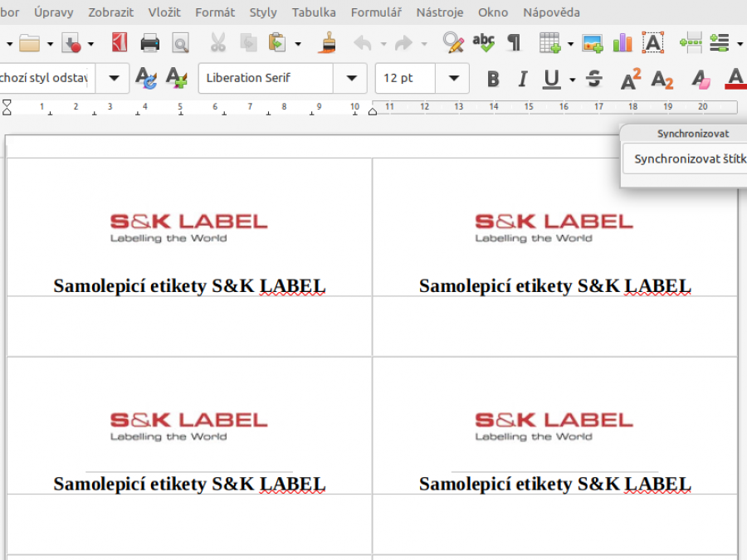The height and width of the screenshot is (560, 747).
Task: Redo the last undone action
Action: (403, 43)
